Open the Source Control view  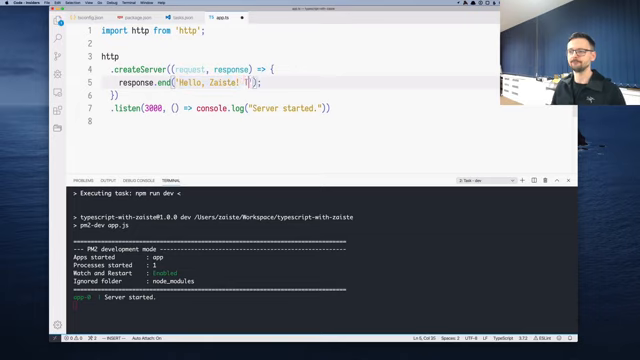[58, 56]
